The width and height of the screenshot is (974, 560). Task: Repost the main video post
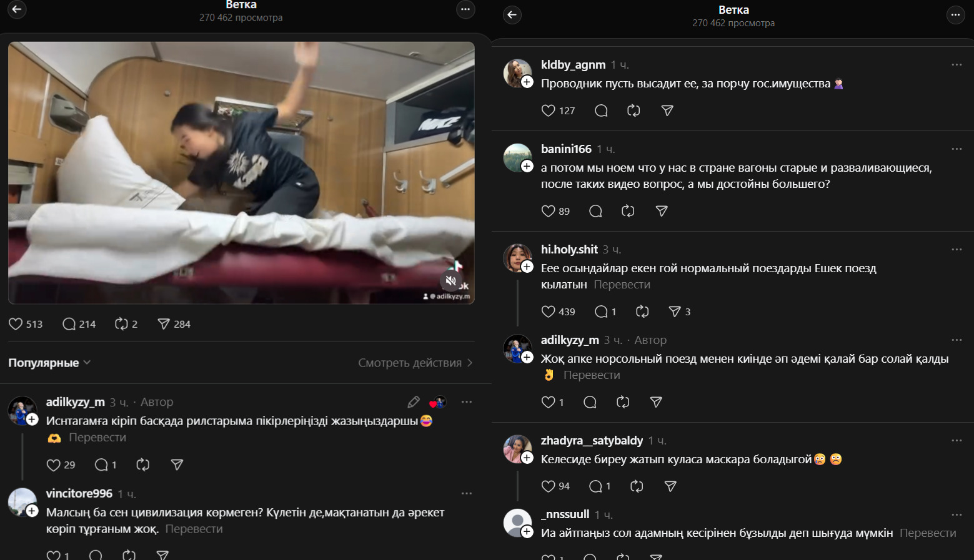(121, 324)
